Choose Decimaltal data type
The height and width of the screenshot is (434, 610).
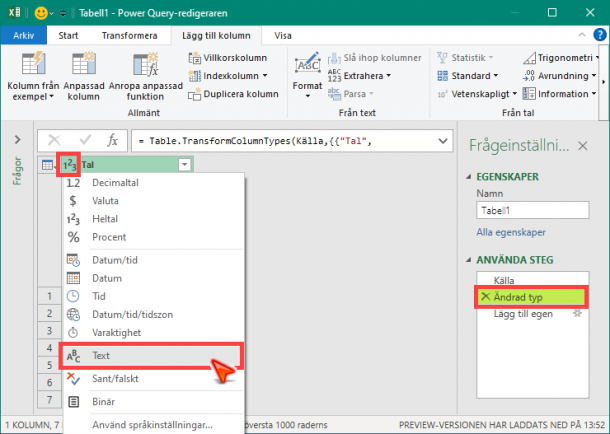(152, 183)
